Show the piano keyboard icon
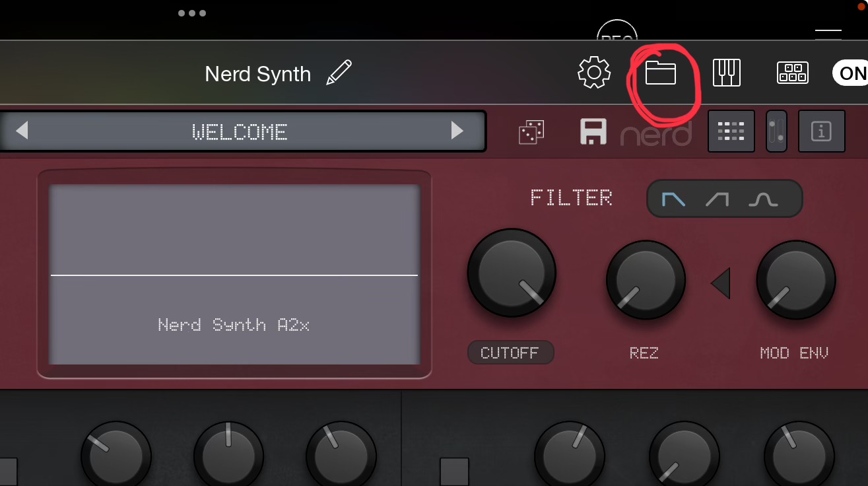The height and width of the screenshot is (486, 868). (x=727, y=73)
